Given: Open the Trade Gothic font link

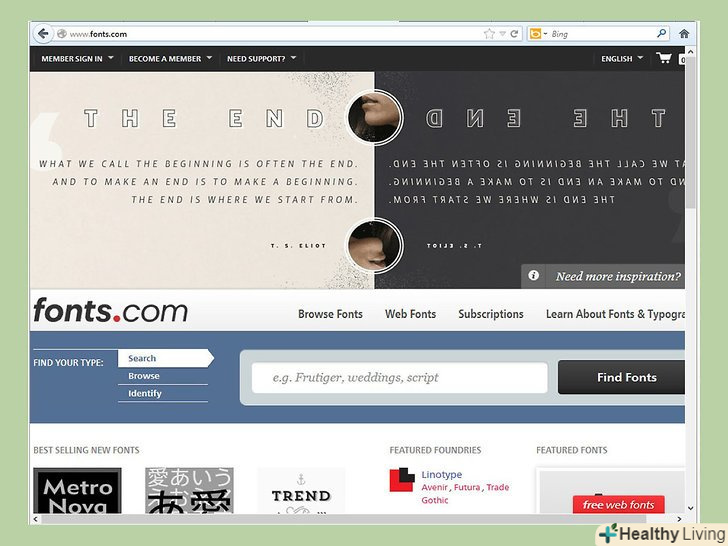Looking at the screenshot, I should point(465,494).
